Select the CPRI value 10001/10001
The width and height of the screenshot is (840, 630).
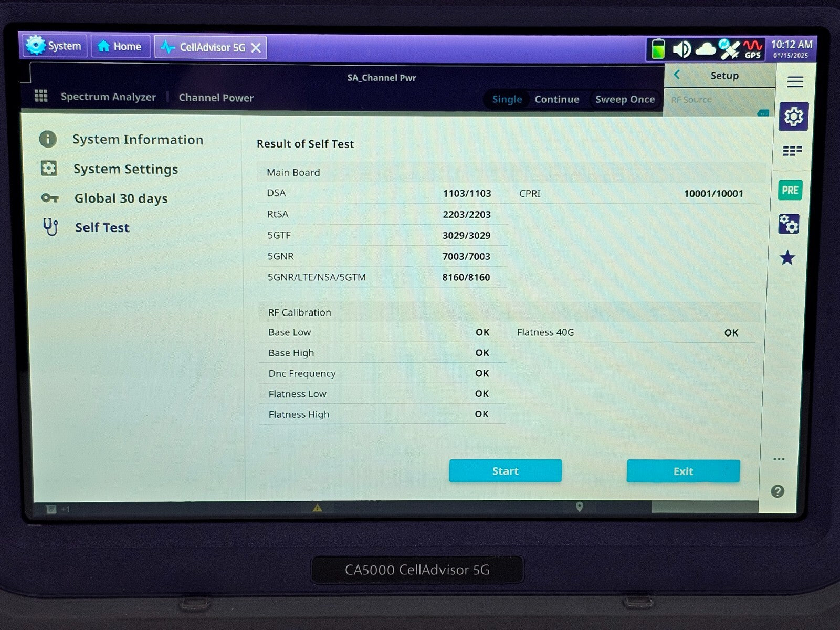[713, 194]
